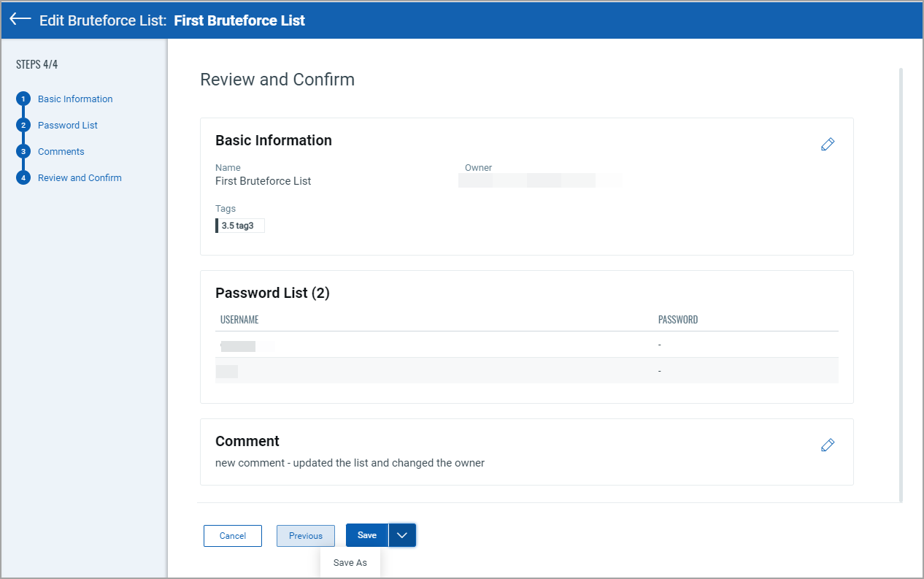Click the 3.5 tag3 tag
This screenshot has height=579, width=924.
pyautogui.click(x=239, y=226)
